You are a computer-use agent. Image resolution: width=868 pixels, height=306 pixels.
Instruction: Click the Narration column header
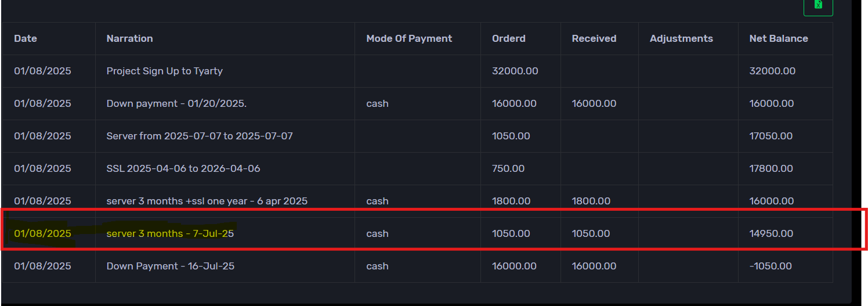tap(129, 38)
